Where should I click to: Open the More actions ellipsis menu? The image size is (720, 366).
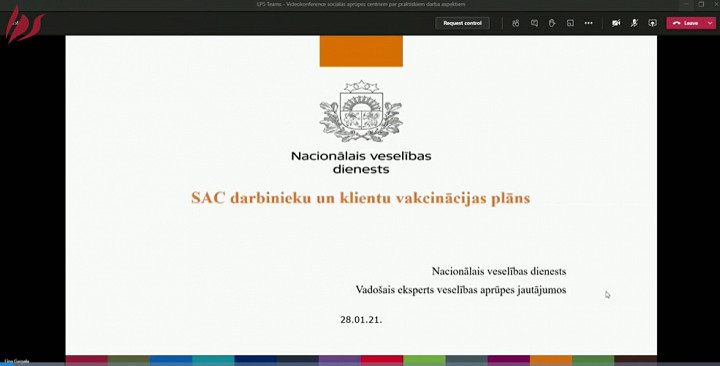point(589,23)
